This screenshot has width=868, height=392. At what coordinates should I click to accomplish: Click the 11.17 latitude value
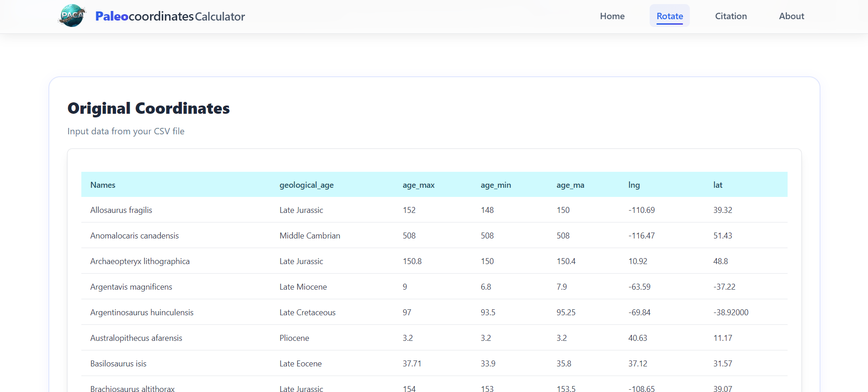coord(723,338)
